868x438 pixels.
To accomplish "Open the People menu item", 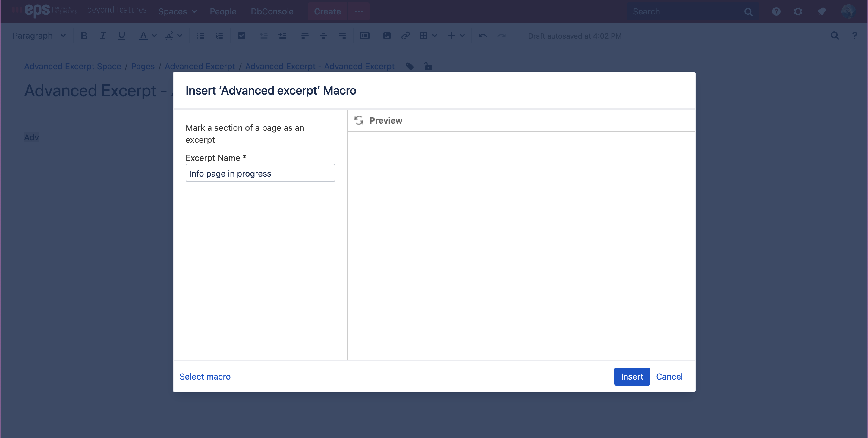I will click(x=223, y=11).
